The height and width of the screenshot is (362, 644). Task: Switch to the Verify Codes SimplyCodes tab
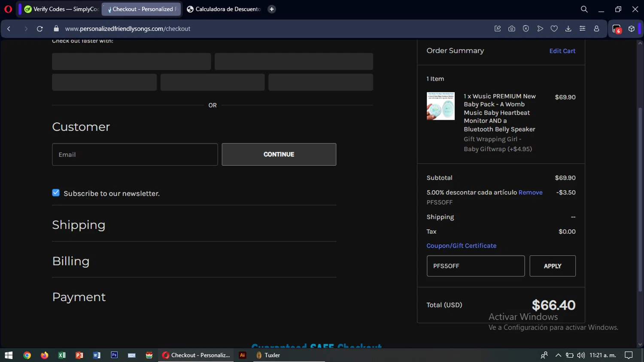(x=61, y=9)
